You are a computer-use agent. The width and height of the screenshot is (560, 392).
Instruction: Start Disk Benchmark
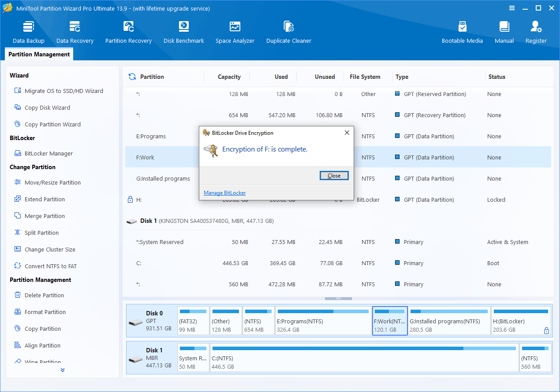184,32
